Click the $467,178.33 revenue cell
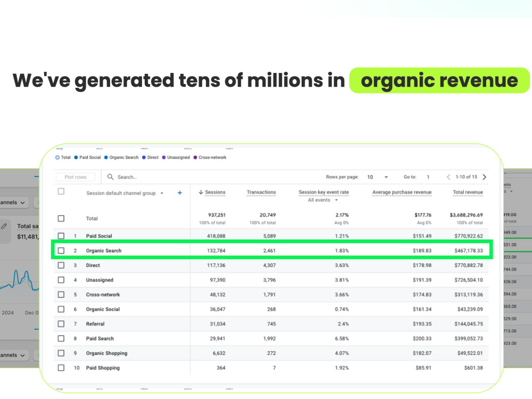Screen dimensions: 532x399 pos(469,251)
